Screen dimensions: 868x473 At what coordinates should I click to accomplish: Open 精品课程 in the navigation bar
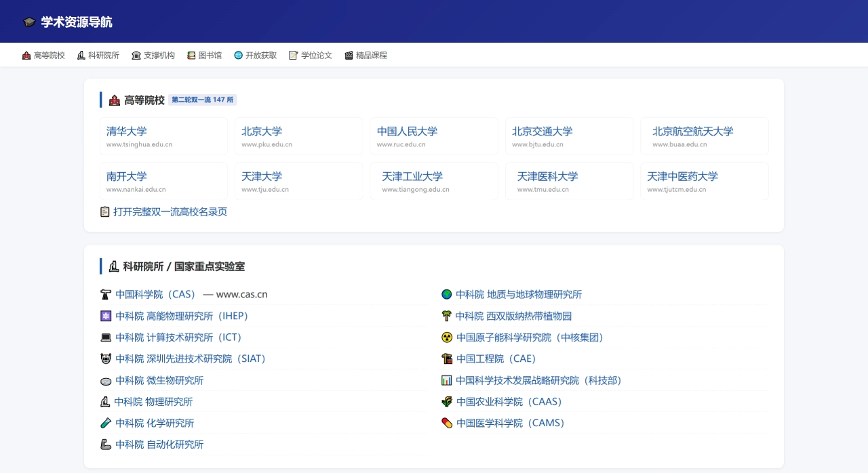point(366,56)
